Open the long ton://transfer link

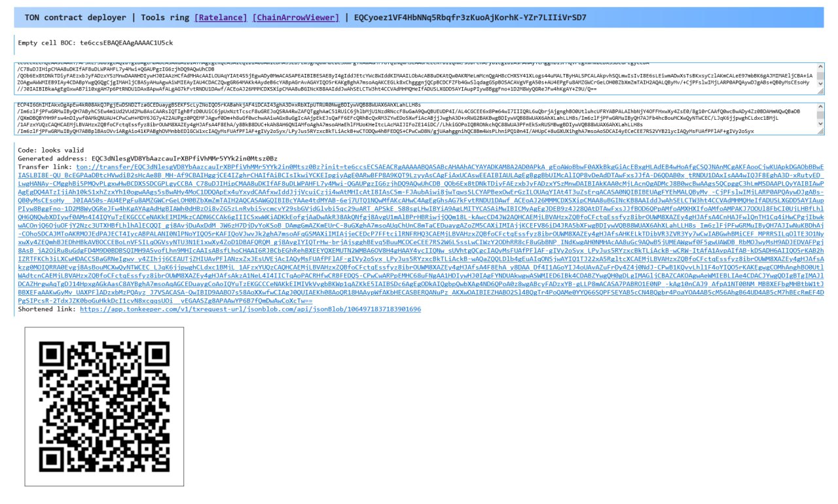coord(421,234)
